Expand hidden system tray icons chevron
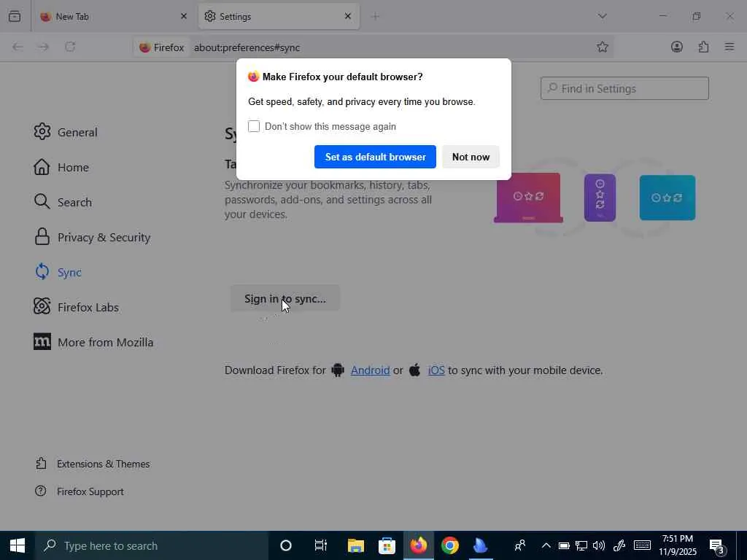 (x=546, y=545)
